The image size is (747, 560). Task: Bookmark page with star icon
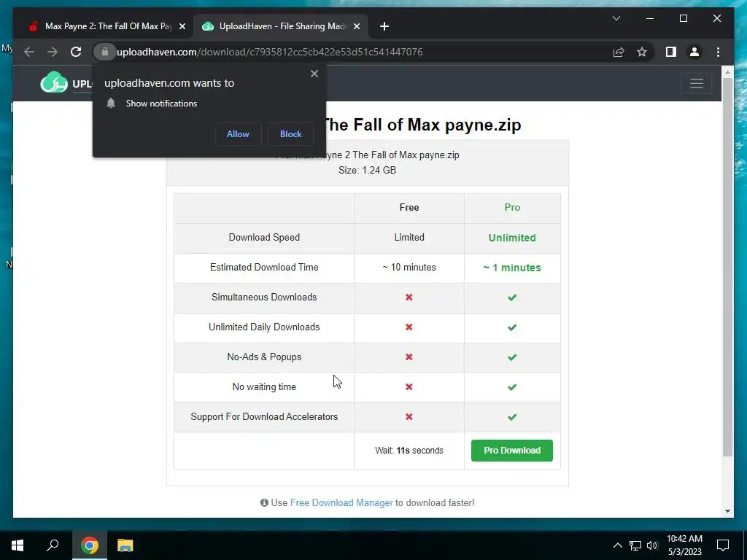(642, 52)
